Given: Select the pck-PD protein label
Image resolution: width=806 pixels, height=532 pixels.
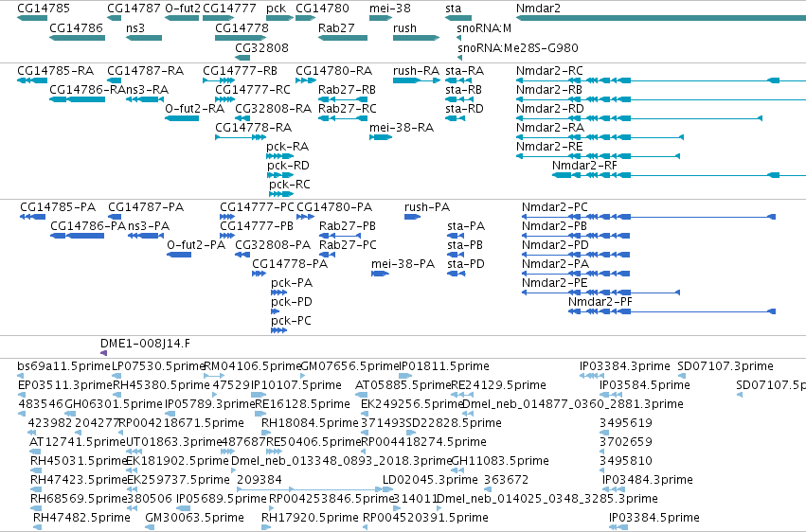Looking at the screenshot, I should point(292,303).
